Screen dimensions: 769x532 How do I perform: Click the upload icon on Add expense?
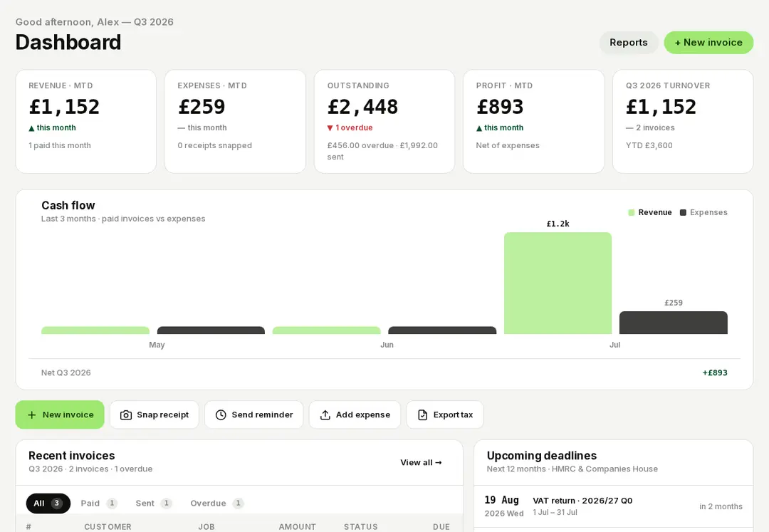pyautogui.click(x=325, y=414)
